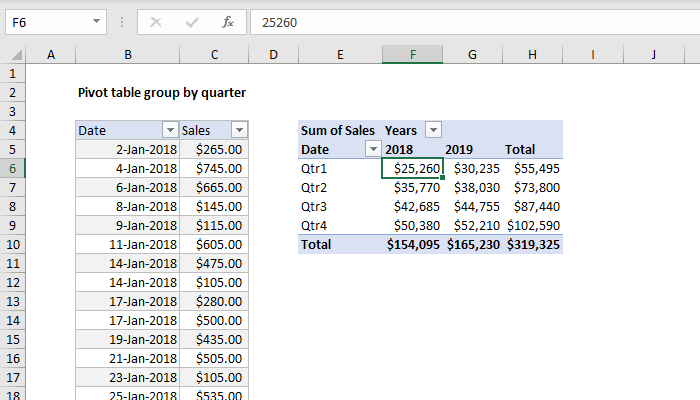The height and width of the screenshot is (400, 700).
Task: Select column F header
Action: coord(412,54)
